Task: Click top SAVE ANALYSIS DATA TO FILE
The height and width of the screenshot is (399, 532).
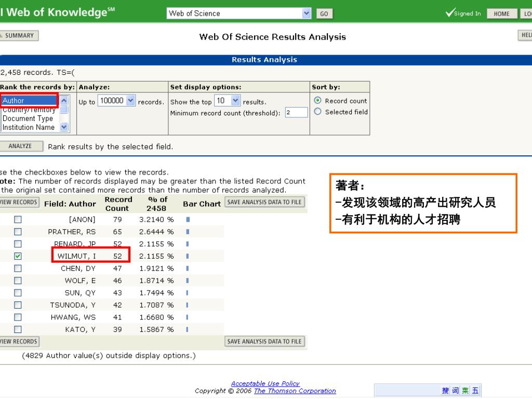Action: (x=264, y=202)
